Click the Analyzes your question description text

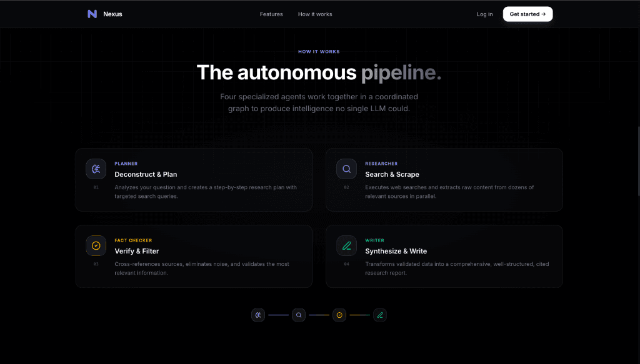point(206,192)
